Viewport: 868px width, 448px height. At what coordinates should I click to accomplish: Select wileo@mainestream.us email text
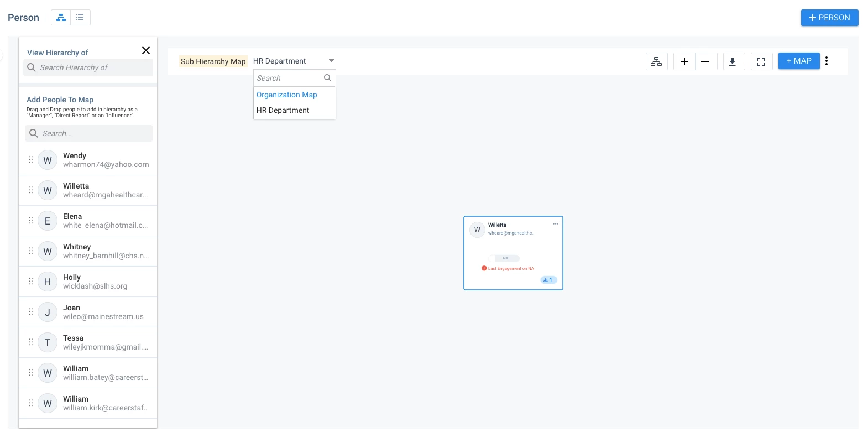[103, 316]
